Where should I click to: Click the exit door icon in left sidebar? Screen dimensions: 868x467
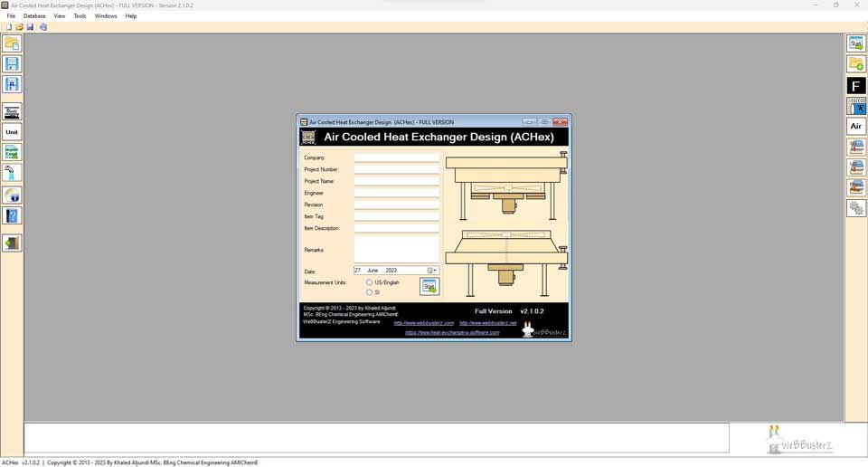tap(12, 243)
